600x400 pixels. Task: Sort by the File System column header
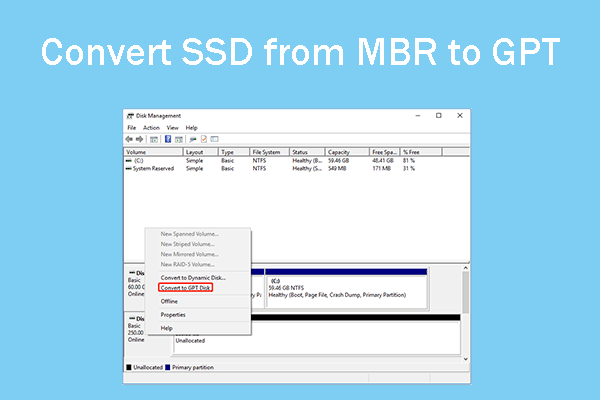(x=269, y=152)
